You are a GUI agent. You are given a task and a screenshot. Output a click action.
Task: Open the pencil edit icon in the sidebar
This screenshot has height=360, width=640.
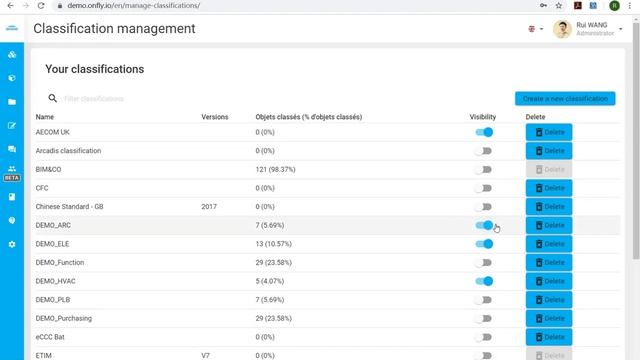[12, 125]
